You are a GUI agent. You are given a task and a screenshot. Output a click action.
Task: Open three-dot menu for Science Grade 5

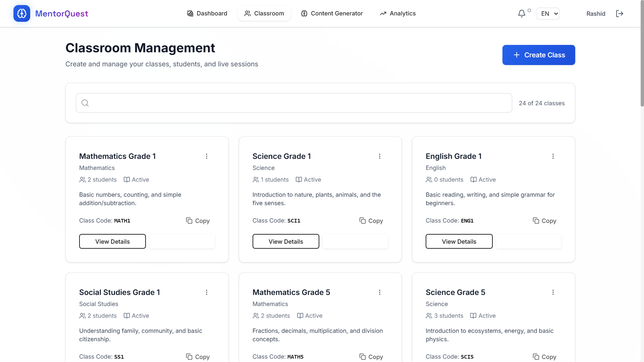point(553,292)
